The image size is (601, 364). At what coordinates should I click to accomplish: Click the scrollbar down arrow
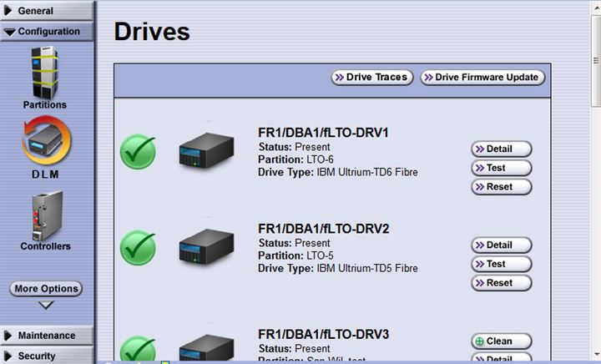point(596,355)
